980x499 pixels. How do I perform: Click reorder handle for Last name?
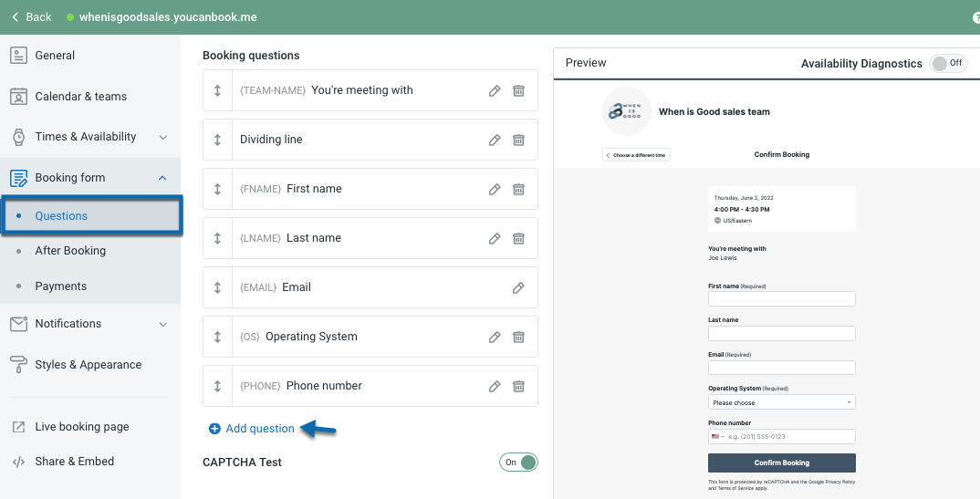pyautogui.click(x=217, y=239)
